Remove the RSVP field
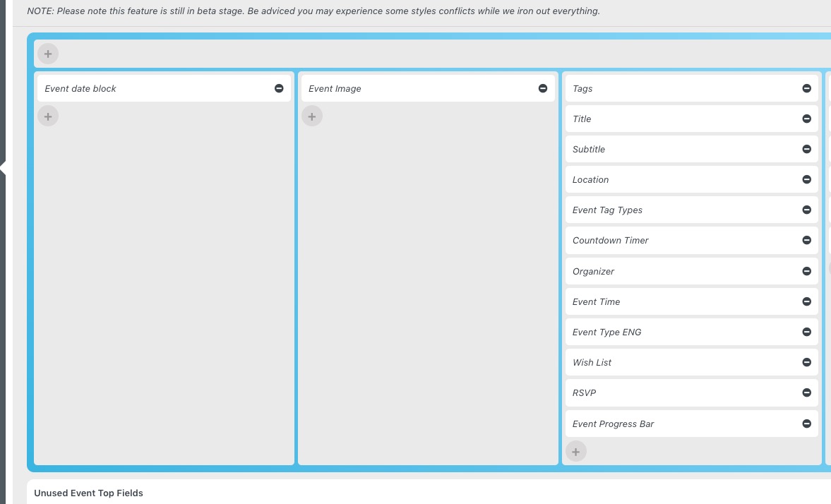Viewport: 831px width, 504px height. click(x=806, y=392)
